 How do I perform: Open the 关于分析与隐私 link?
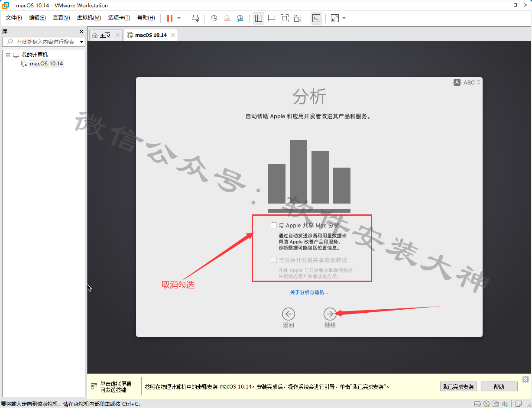tap(309, 292)
